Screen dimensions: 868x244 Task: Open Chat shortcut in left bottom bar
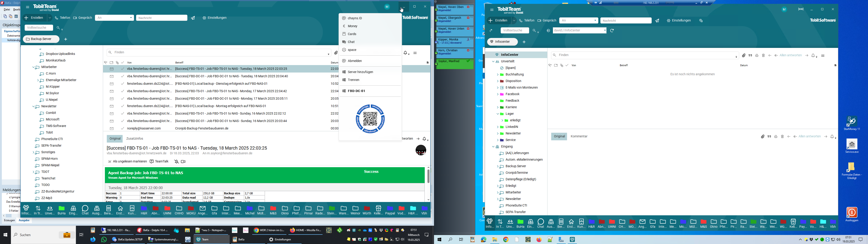[85, 210]
